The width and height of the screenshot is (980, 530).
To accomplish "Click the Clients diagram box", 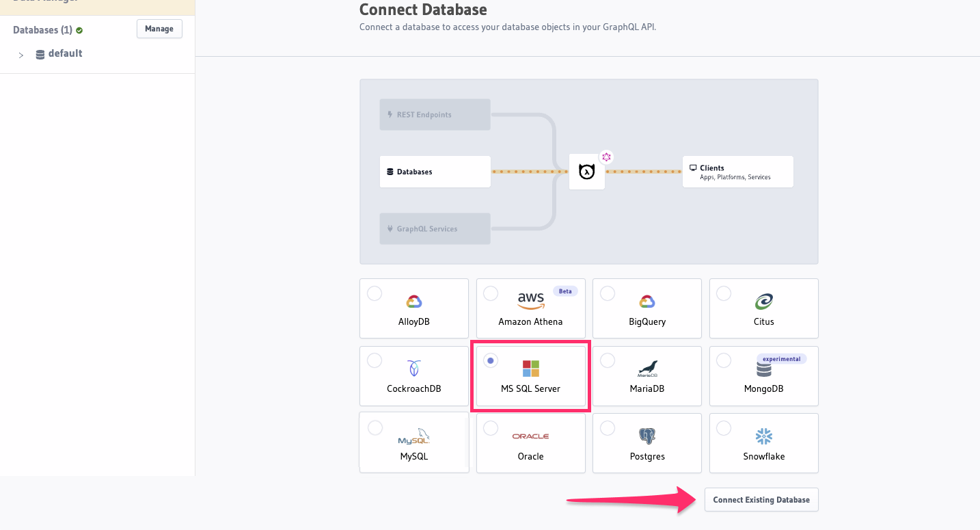I will pos(738,172).
